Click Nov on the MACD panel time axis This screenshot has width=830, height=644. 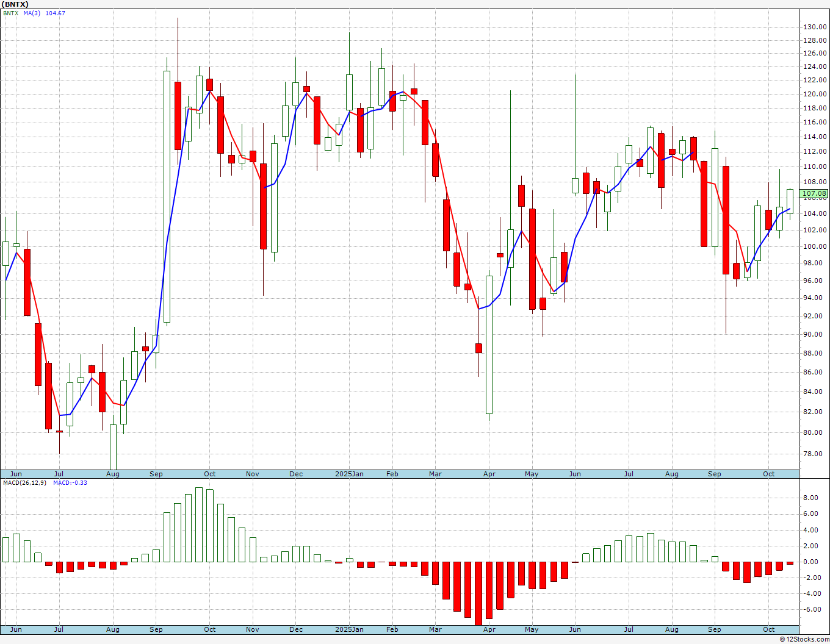[253, 629]
